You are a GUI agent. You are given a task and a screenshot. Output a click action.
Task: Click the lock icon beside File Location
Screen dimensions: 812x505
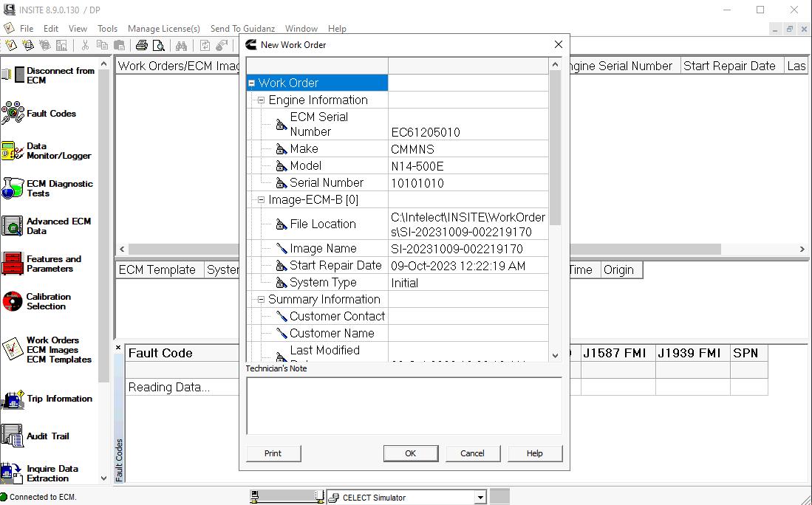click(x=282, y=224)
